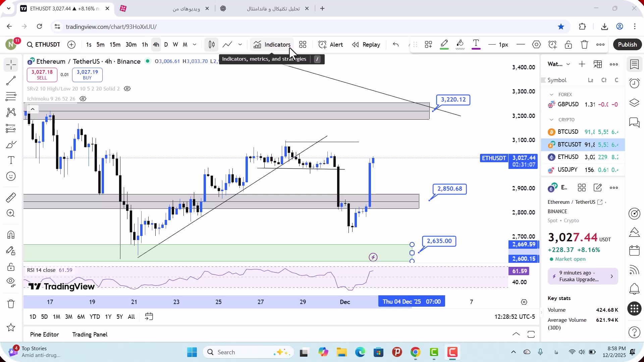
Task: Select the weekly W timeframe
Action: [x=175, y=45]
